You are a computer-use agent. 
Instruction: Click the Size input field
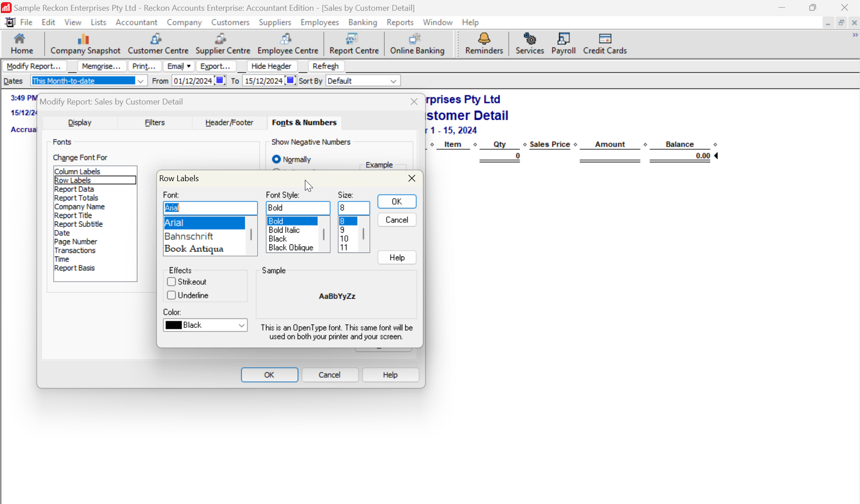pyautogui.click(x=354, y=208)
